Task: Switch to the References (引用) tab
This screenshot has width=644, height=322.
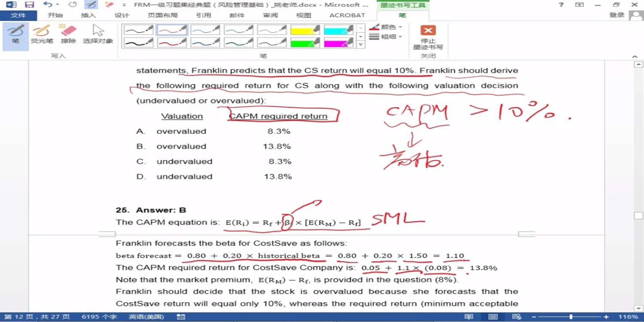Action: tap(204, 15)
